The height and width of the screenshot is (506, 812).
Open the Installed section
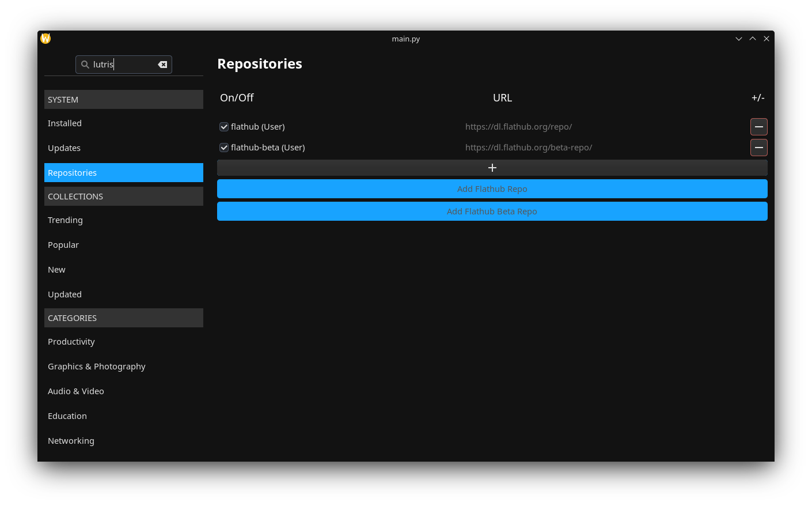64,123
